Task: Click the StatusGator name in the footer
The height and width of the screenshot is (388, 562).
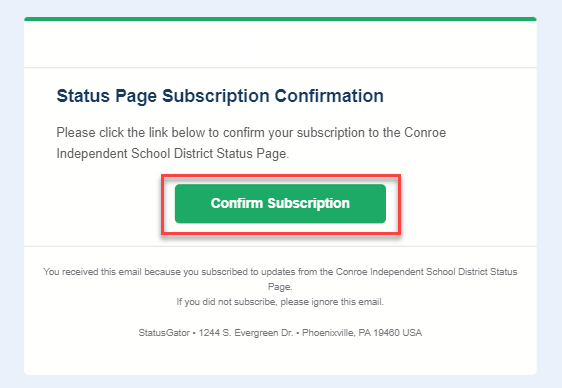Action: point(164,333)
